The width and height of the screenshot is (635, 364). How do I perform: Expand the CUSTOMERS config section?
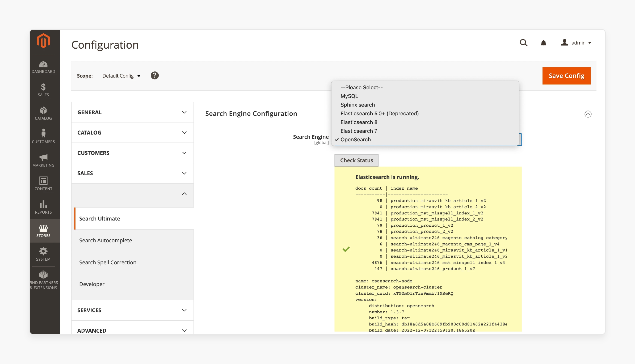pos(132,153)
